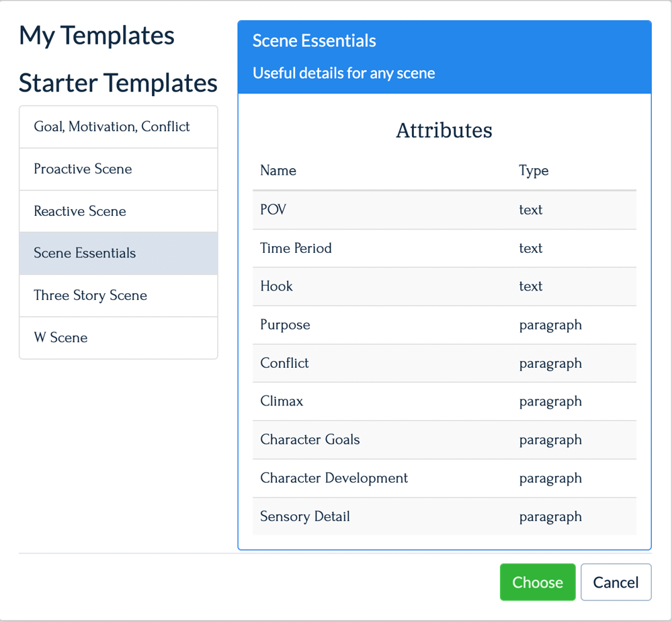The image size is (672, 622).
Task: Select the Time Period attribute row
Action: (444, 248)
